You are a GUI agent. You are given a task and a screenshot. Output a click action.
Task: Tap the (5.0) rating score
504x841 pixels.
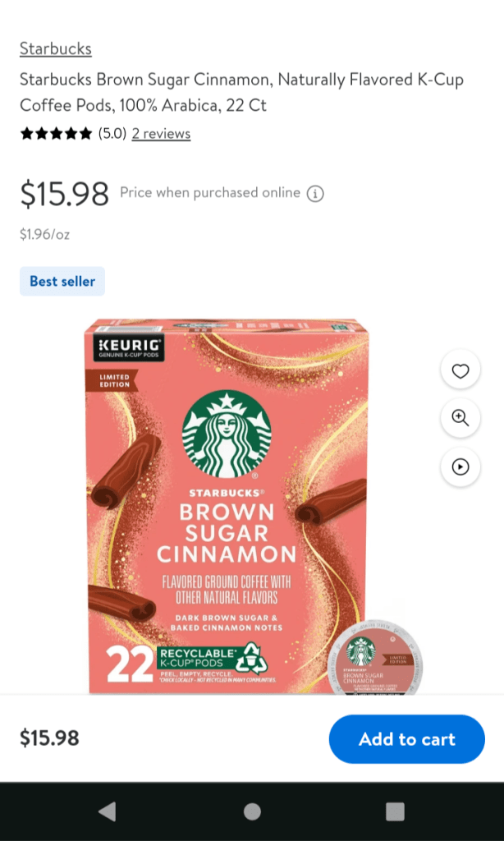pyautogui.click(x=112, y=134)
